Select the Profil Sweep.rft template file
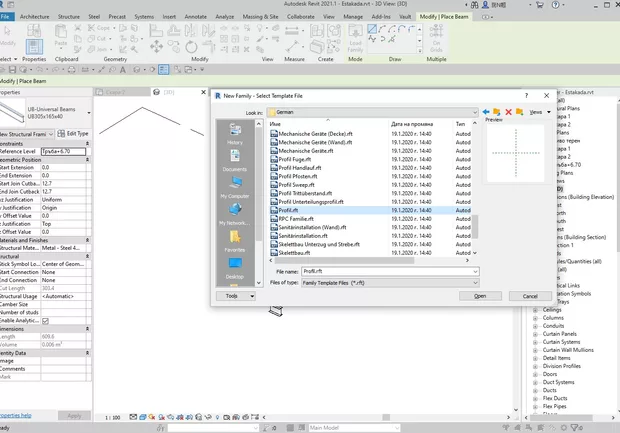This screenshot has height=433, width=620. click(296, 185)
